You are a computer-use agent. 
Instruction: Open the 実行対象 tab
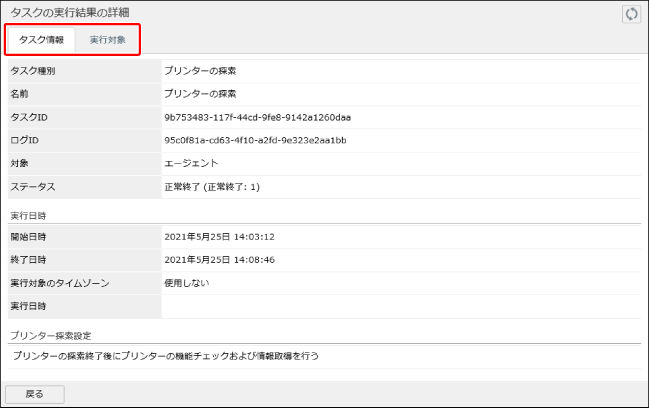point(107,41)
